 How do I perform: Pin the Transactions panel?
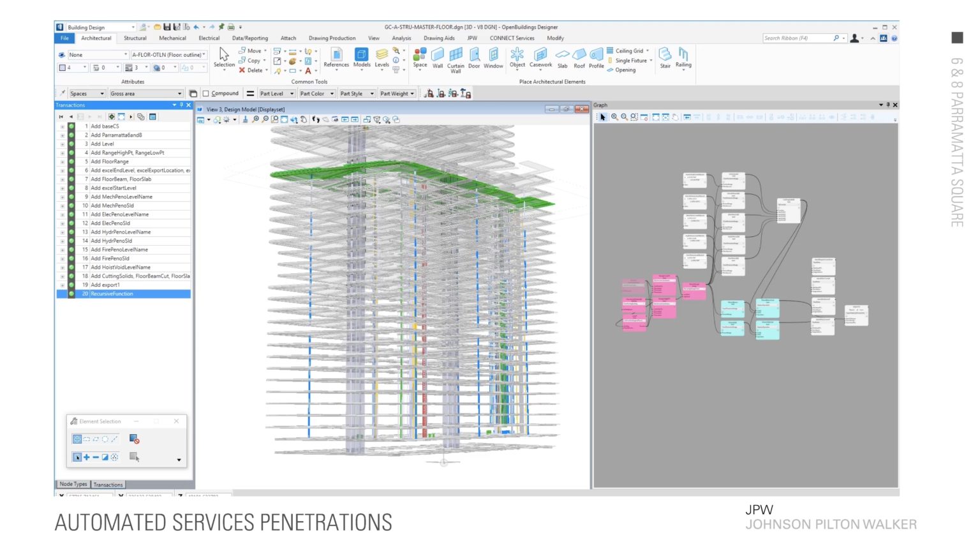point(181,105)
